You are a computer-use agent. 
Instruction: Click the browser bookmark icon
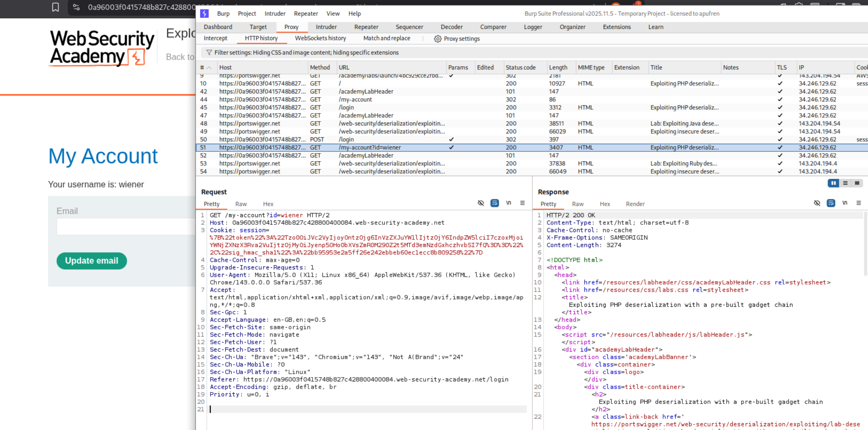(55, 7)
